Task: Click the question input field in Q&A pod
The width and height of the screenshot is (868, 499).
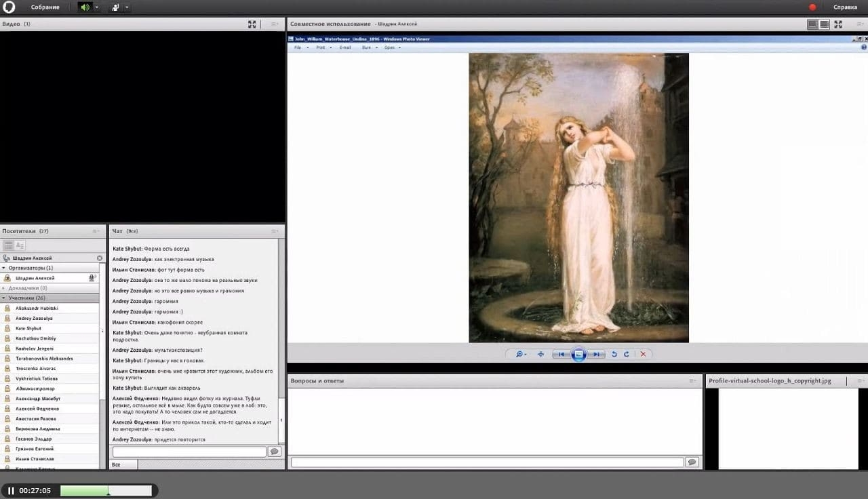Action: (x=487, y=462)
